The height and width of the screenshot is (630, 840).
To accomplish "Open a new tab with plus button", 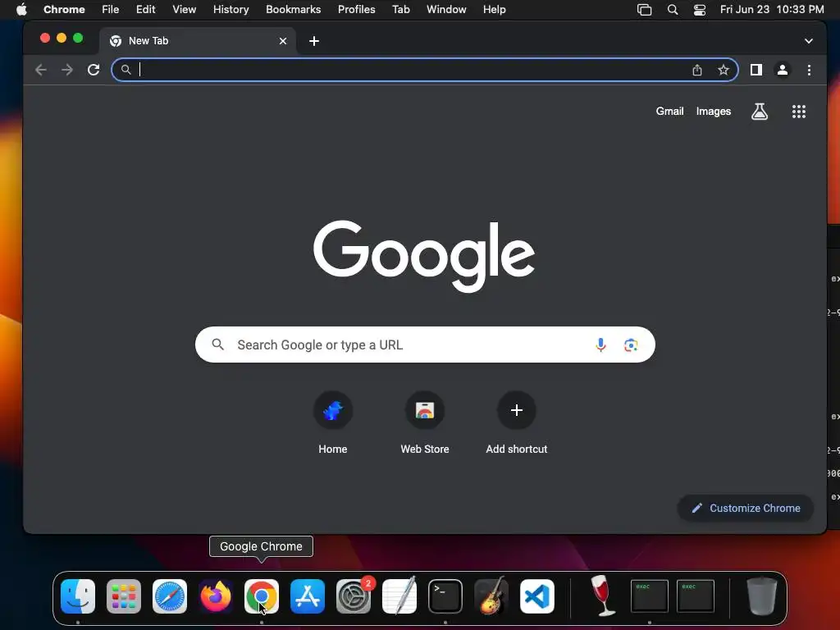I will [x=314, y=41].
